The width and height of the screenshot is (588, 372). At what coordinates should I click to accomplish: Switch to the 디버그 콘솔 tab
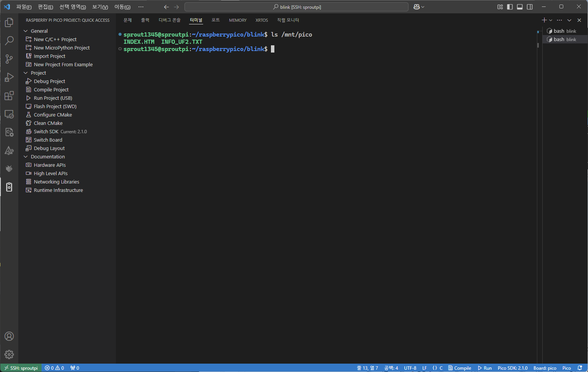[170, 20]
